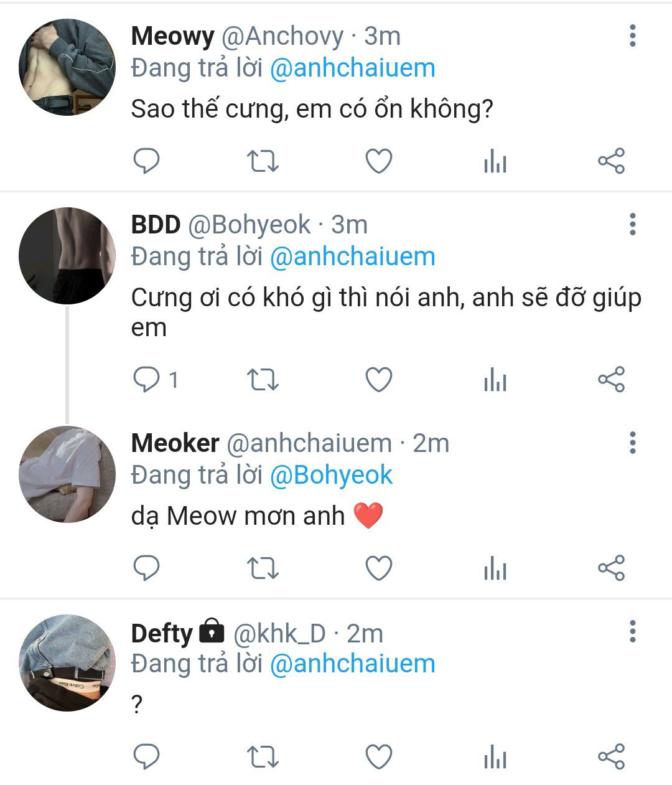Share Meowy's tweet

(611, 161)
